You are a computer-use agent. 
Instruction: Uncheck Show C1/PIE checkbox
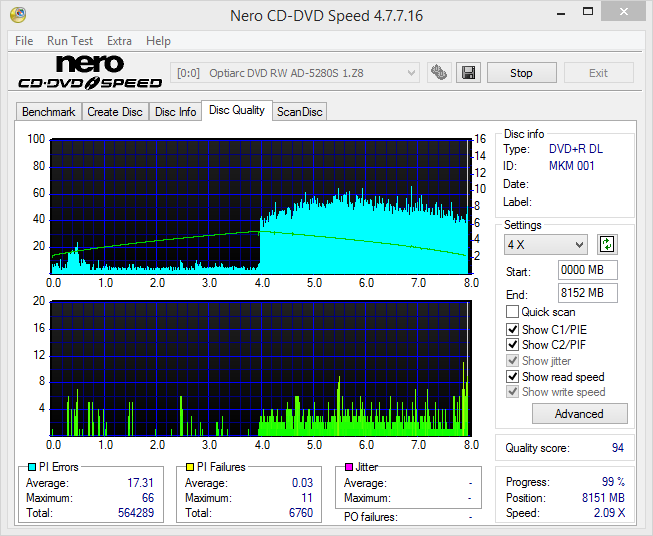[x=513, y=329]
